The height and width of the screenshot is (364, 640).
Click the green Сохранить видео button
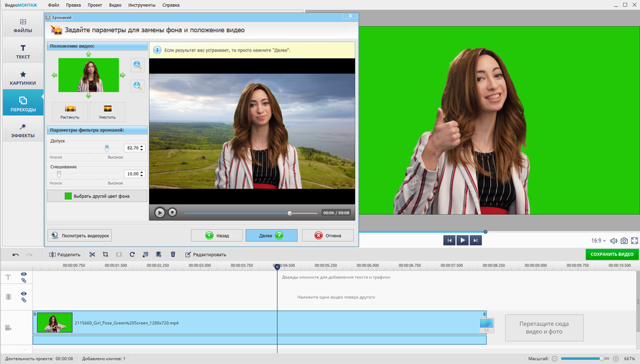(x=612, y=254)
